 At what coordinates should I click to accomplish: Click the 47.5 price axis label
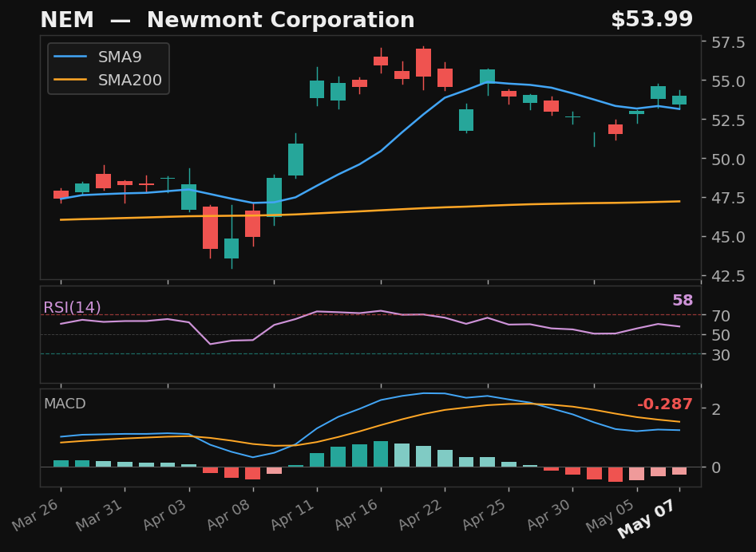(728, 198)
